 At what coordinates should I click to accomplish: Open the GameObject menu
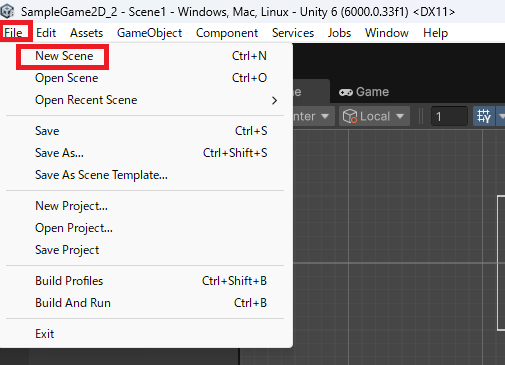coord(149,33)
